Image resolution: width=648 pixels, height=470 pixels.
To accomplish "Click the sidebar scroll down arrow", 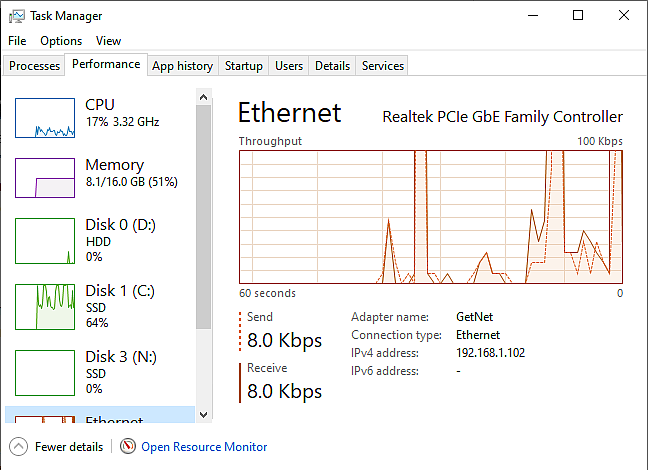I will coord(203,415).
